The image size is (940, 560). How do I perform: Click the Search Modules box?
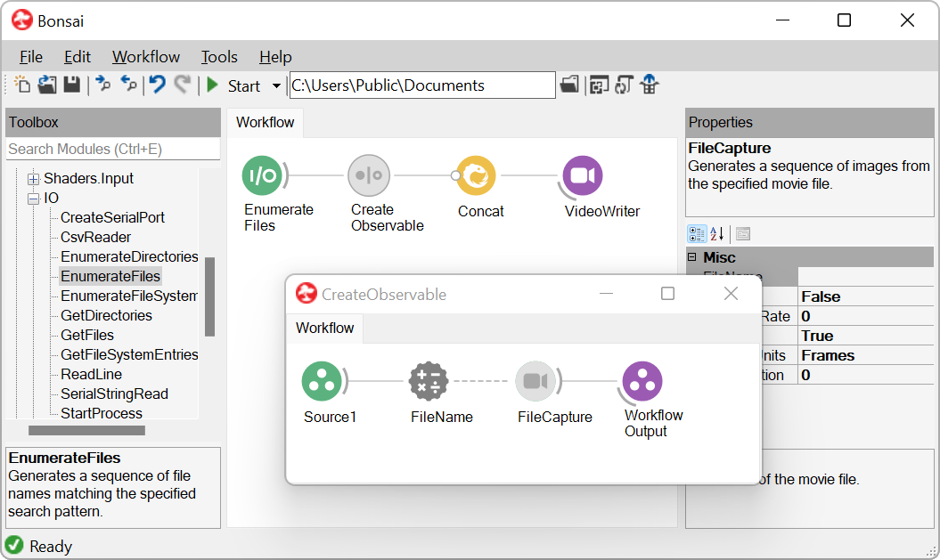pos(113,149)
